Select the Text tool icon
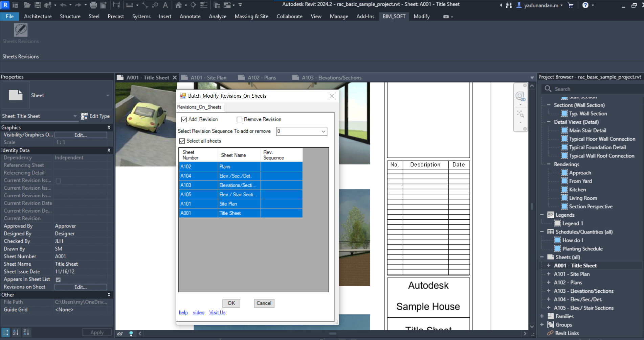The image size is (644, 340). (165, 5)
